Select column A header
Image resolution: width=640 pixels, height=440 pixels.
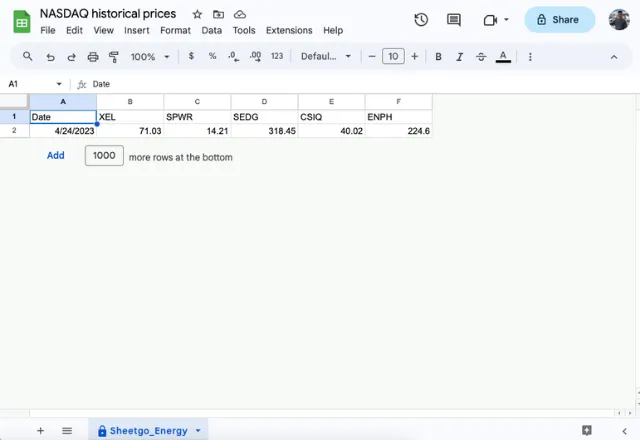[x=63, y=102]
